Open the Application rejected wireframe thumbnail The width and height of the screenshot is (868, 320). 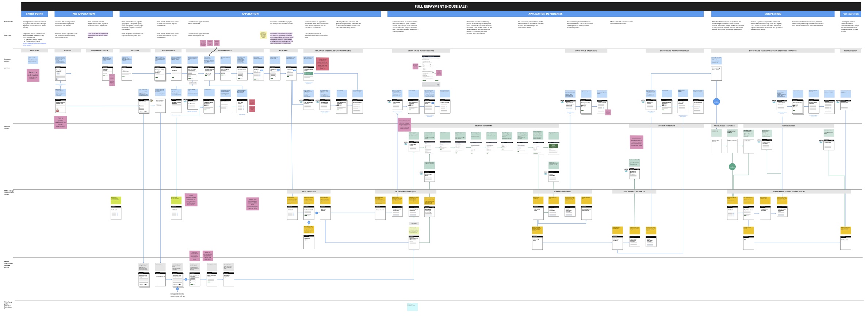pyautogui.click(x=309, y=242)
